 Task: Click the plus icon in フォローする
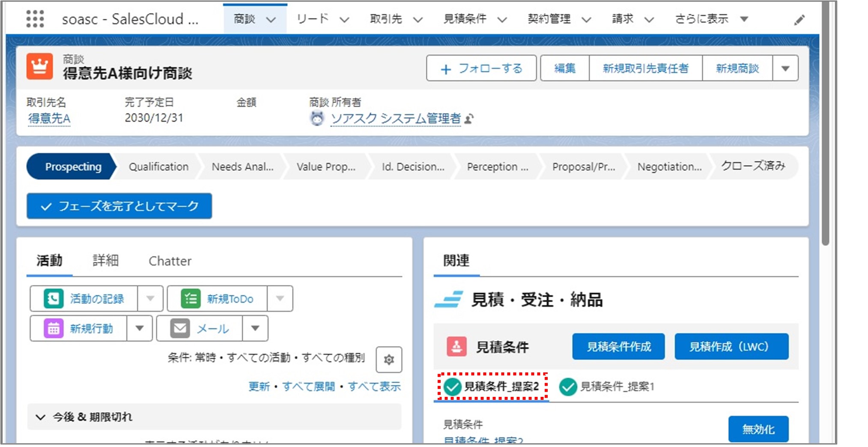point(446,69)
